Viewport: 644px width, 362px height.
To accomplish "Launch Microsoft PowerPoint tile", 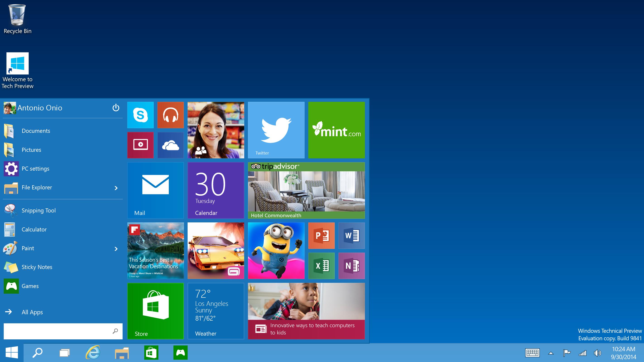I will click(x=322, y=236).
